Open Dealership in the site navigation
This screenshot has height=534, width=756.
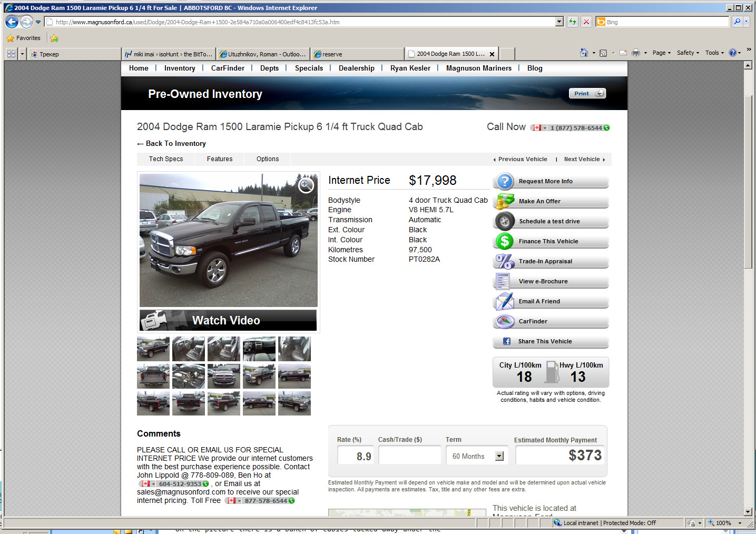(x=357, y=68)
